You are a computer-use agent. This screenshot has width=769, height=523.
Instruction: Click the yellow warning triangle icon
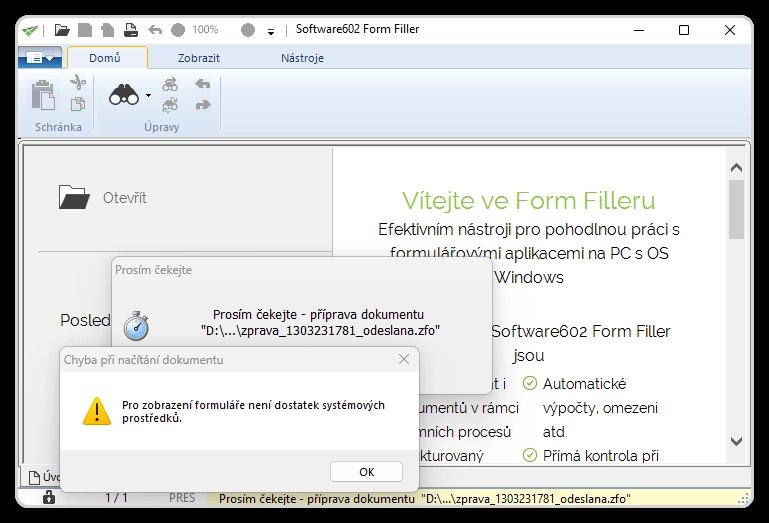tap(97, 411)
